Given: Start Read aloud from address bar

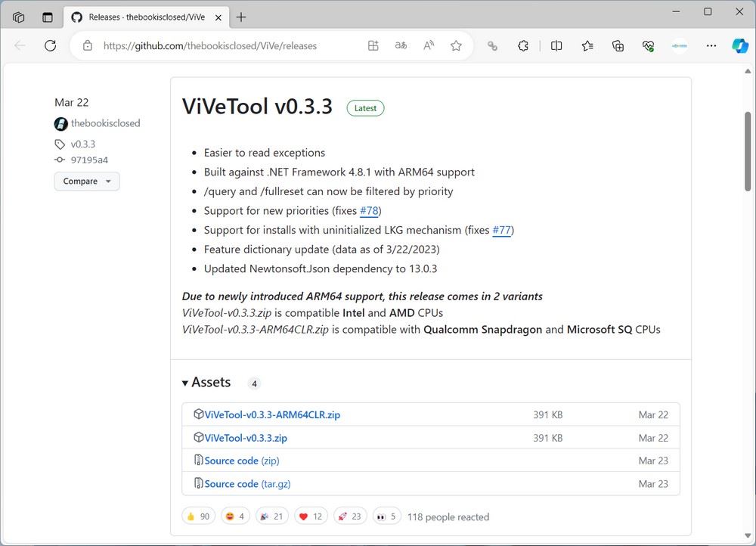Looking at the screenshot, I should [428, 46].
